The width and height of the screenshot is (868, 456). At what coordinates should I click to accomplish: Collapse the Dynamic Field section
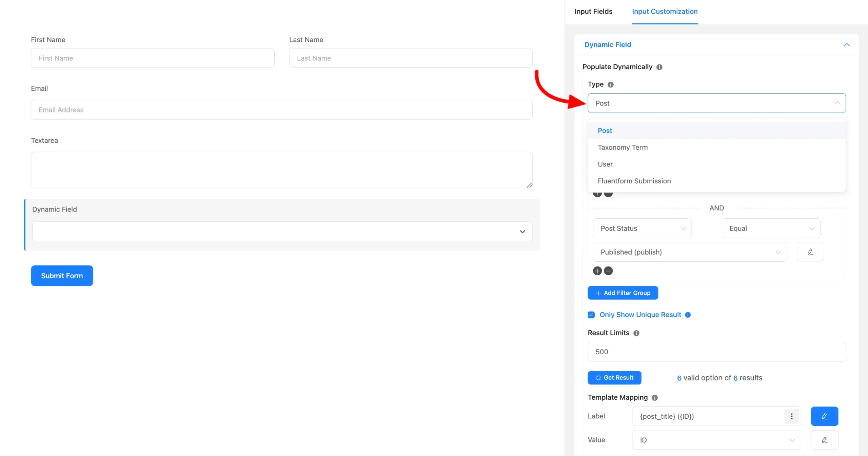tap(847, 45)
